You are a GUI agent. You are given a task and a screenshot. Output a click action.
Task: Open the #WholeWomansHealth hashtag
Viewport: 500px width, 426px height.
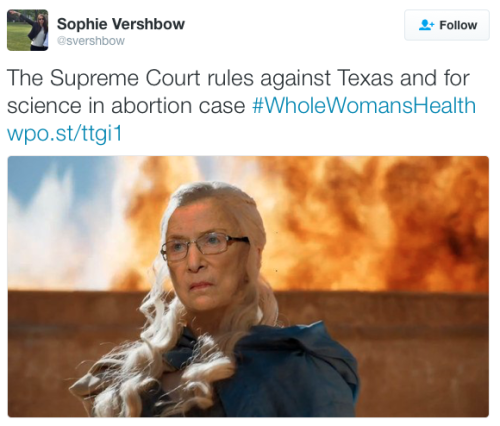point(364,106)
